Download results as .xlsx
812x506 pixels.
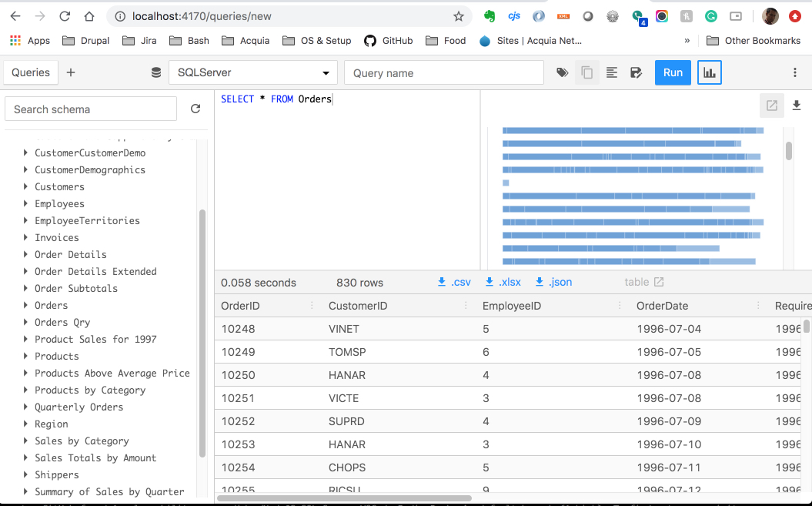503,282
